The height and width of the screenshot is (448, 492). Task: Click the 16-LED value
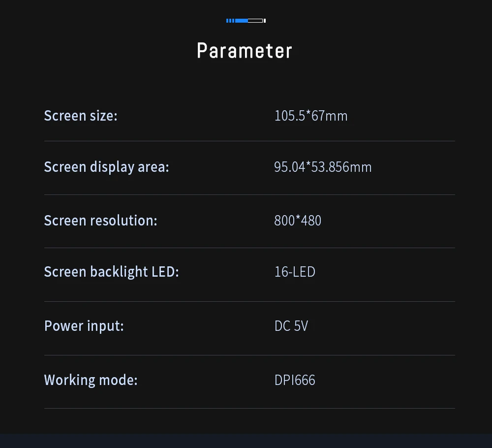click(295, 272)
